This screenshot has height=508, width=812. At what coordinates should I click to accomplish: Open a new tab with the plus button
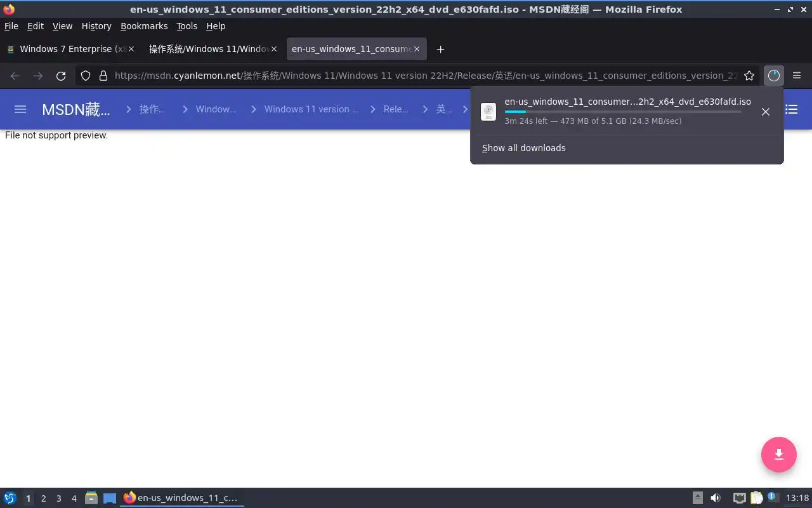tap(440, 49)
